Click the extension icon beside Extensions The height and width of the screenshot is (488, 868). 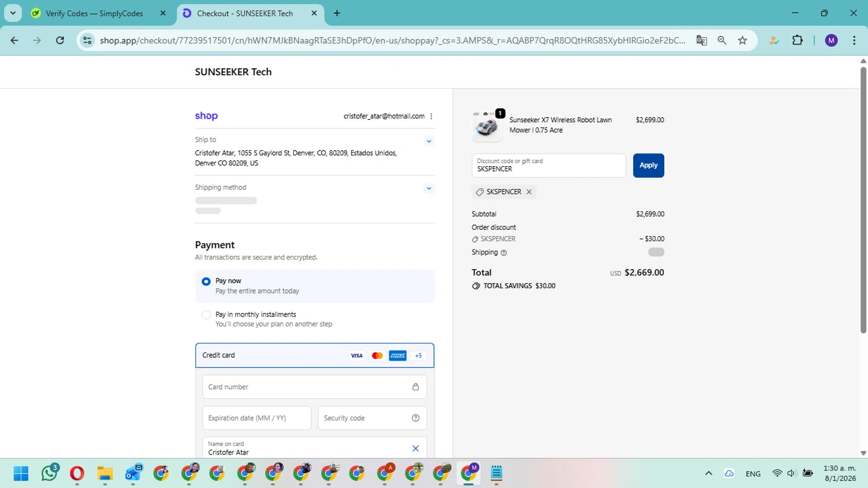click(774, 41)
